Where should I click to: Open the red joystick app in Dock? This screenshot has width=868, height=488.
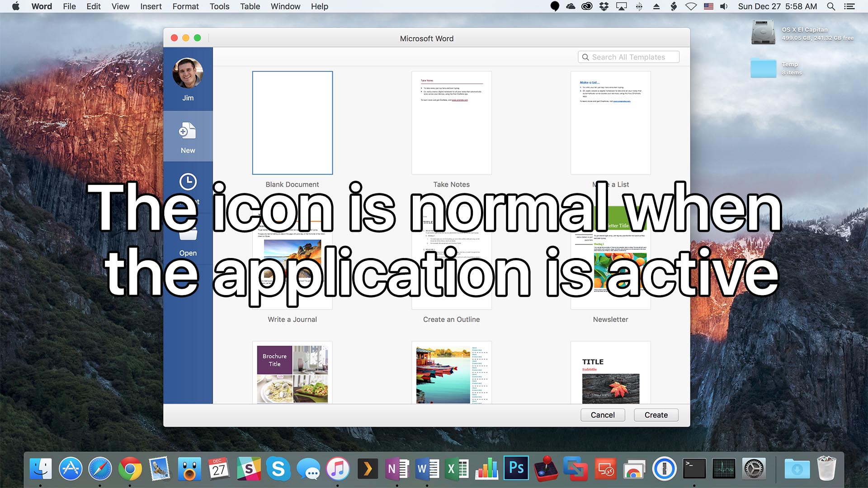pyautogui.click(x=546, y=469)
